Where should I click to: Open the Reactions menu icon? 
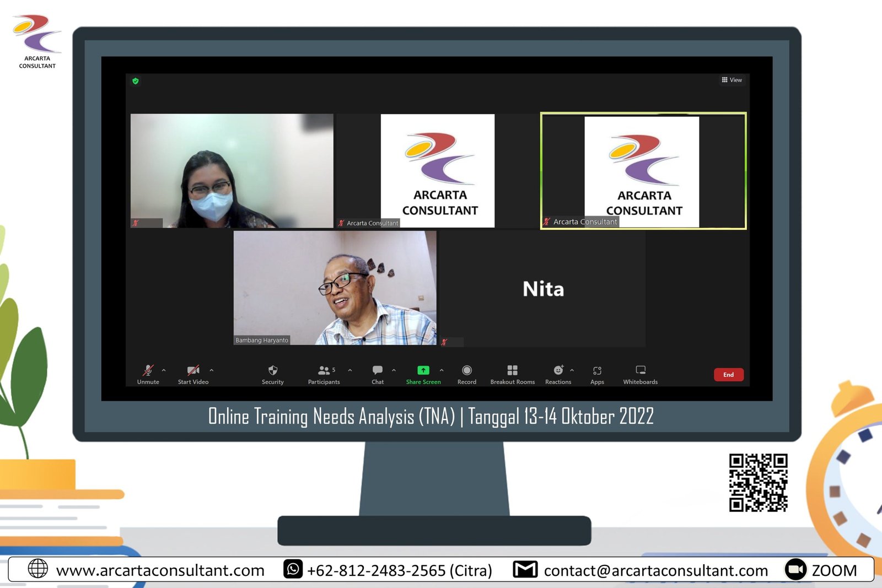point(558,370)
